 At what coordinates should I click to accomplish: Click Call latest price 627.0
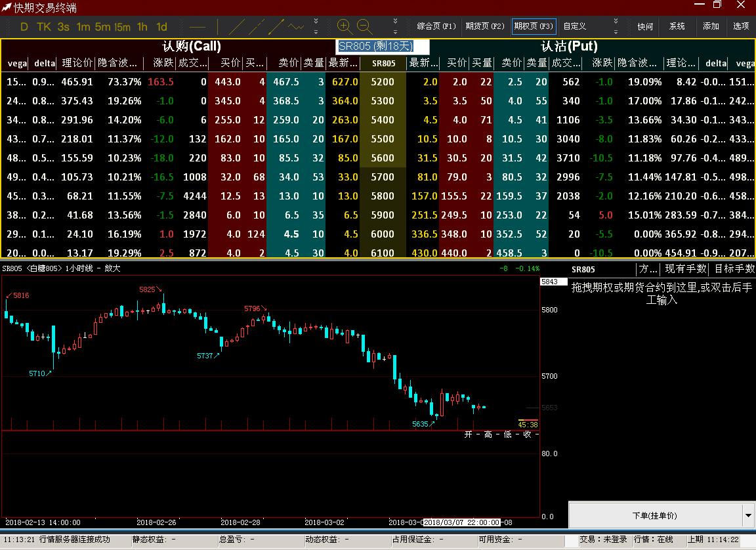(x=345, y=82)
